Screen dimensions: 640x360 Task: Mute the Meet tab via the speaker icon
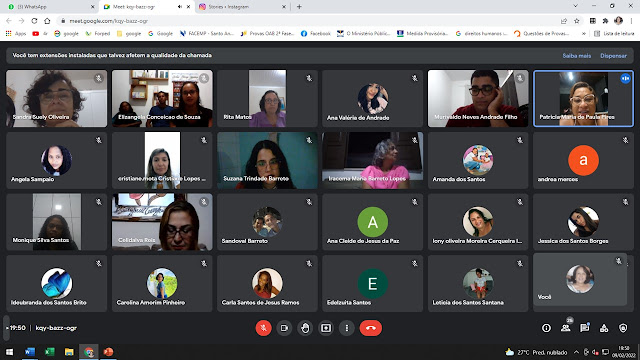pos(180,7)
